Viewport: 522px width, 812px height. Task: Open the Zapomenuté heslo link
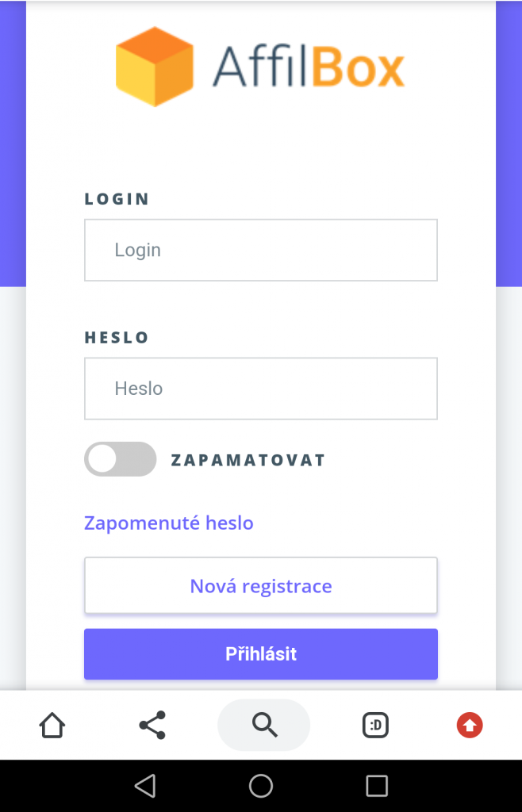point(169,523)
